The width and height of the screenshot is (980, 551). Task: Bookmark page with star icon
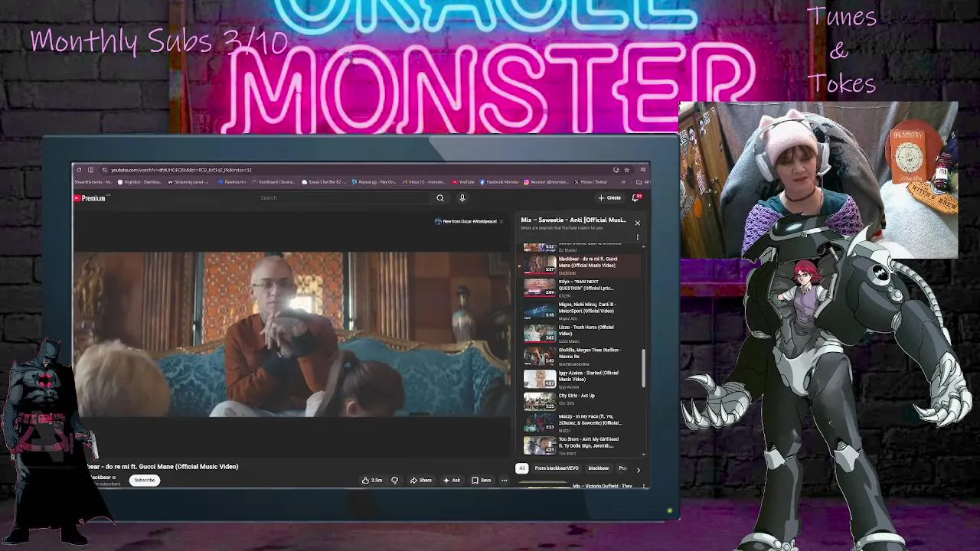click(x=626, y=170)
